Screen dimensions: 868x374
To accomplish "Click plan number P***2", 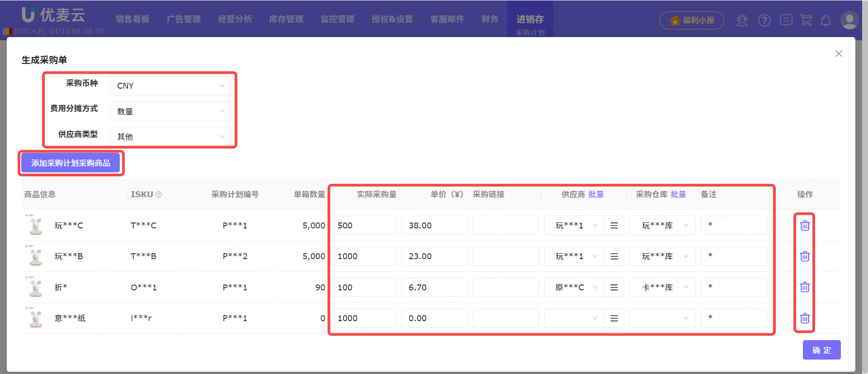I will click(x=235, y=256).
